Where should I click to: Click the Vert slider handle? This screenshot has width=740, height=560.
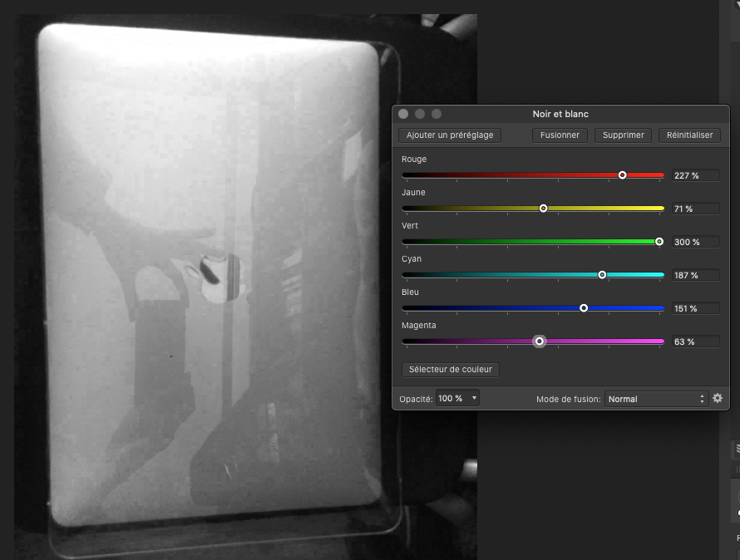(659, 242)
